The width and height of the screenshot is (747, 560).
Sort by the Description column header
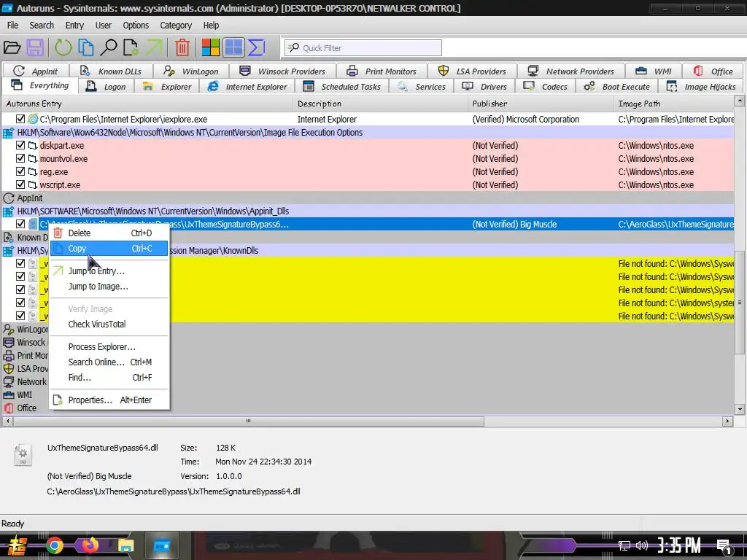(x=380, y=104)
